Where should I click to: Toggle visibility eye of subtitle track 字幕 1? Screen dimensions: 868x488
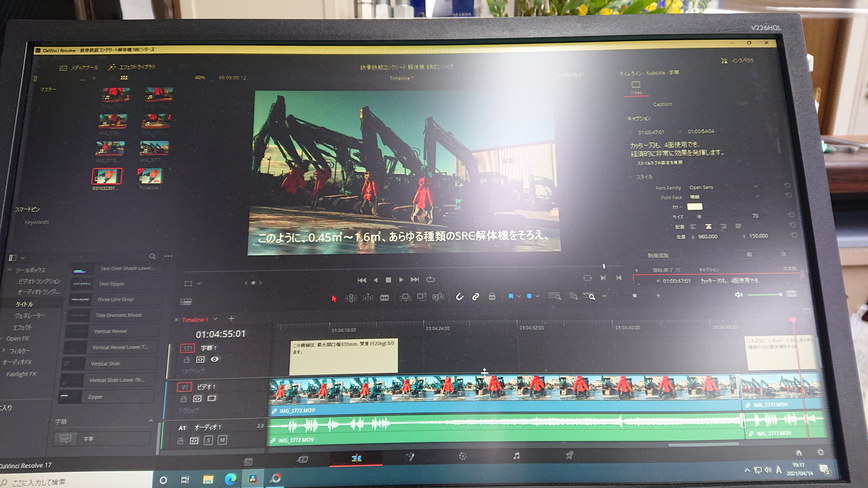pyautogui.click(x=214, y=359)
